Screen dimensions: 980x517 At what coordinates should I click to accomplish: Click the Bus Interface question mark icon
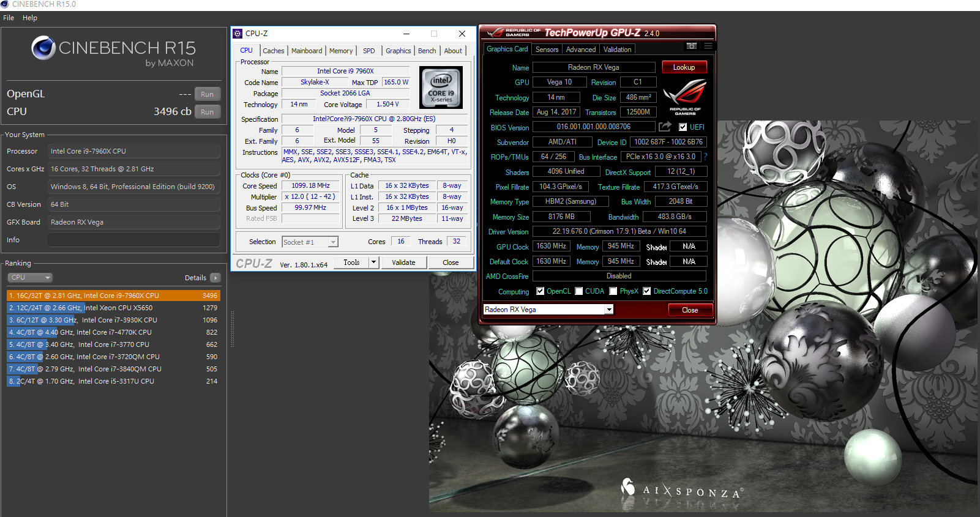coord(705,157)
